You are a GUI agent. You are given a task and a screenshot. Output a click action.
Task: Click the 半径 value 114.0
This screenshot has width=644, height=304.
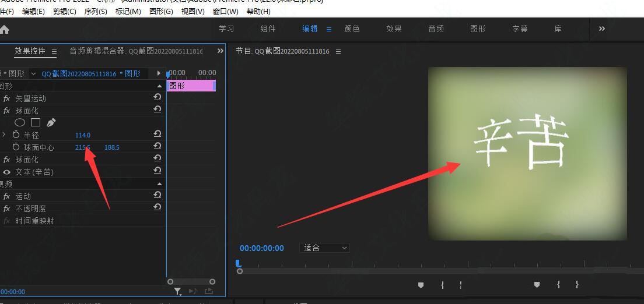(x=83, y=135)
